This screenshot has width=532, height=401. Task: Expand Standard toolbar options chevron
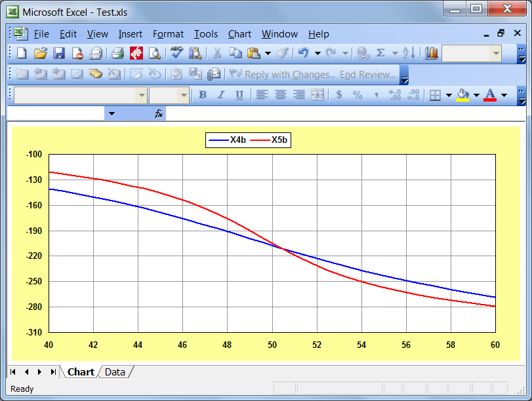click(522, 54)
